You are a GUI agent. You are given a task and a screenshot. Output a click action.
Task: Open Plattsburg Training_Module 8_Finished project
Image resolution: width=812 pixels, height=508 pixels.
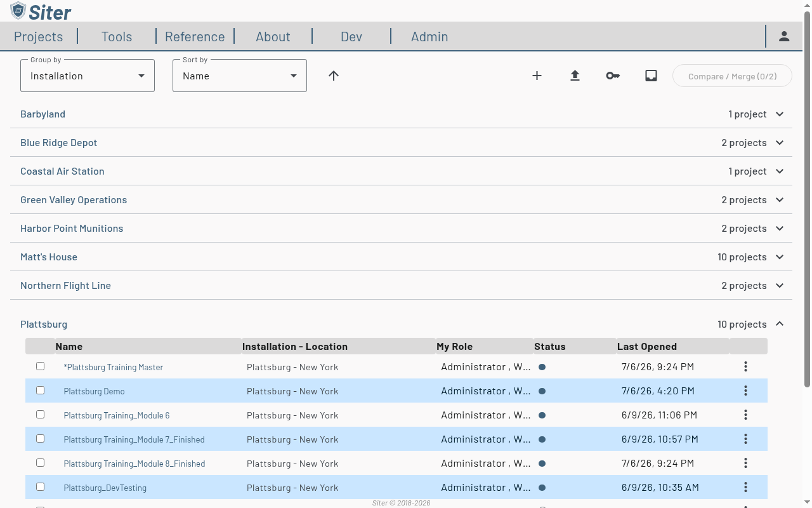[x=134, y=464]
